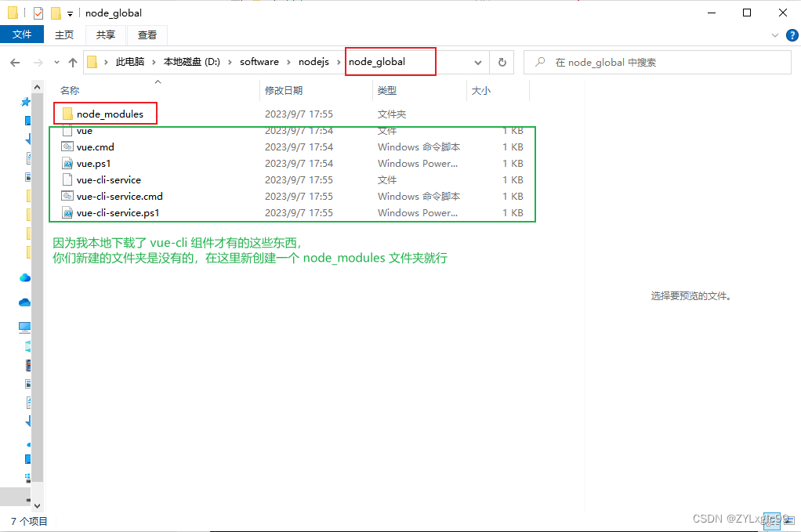Navigate to 此电脑 in the breadcrumb

130,62
